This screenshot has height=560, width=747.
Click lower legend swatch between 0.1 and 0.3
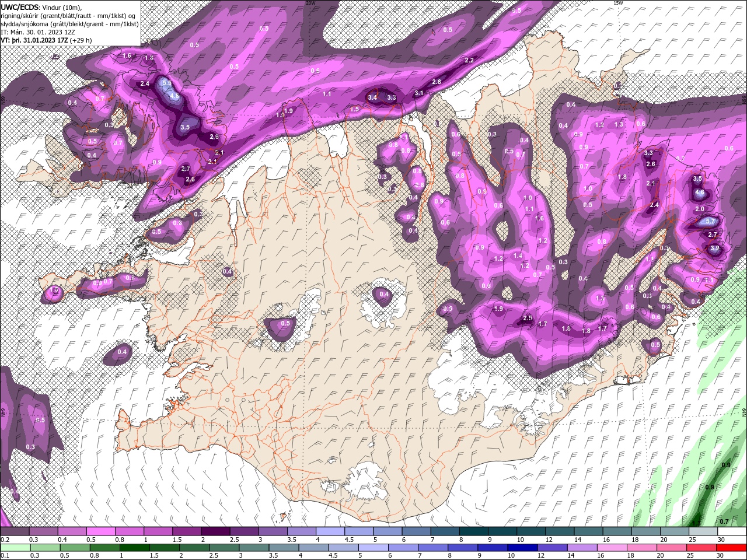pyautogui.click(x=15, y=548)
